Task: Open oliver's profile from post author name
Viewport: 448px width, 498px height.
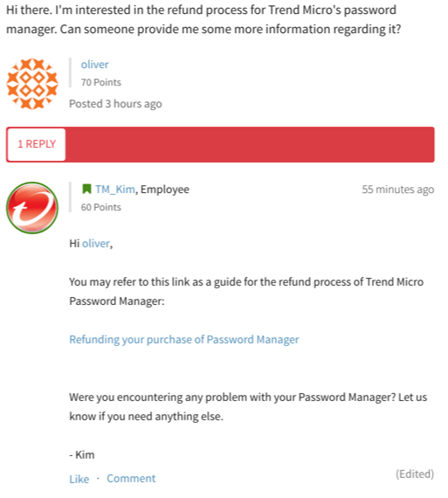Action: (x=94, y=65)
